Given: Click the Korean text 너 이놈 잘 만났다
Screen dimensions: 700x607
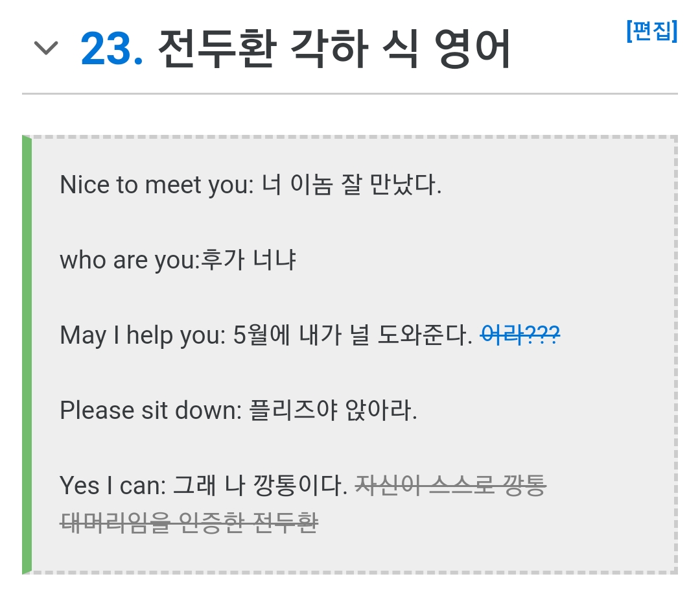Looking at the screenshot, I should pos(351,185).
